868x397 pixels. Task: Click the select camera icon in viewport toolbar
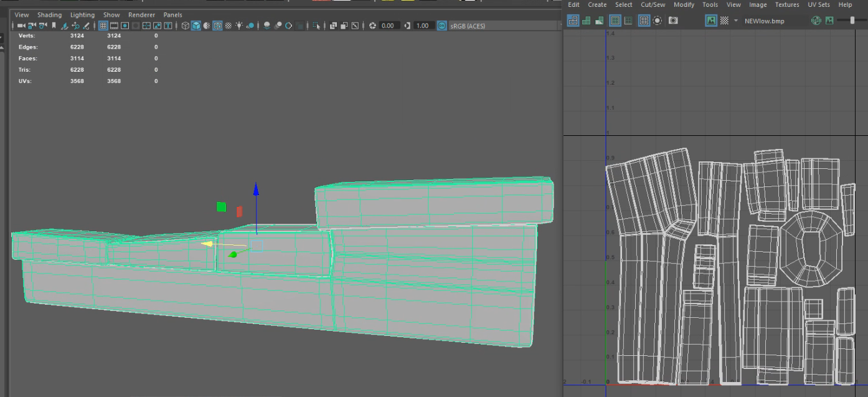(21, 26)
